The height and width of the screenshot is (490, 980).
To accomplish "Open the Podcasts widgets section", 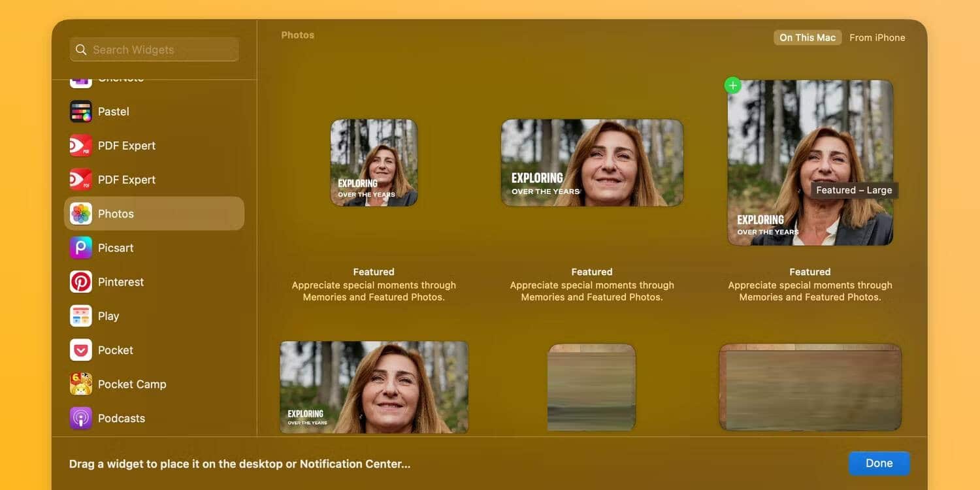I will click(x=80, y=417).
